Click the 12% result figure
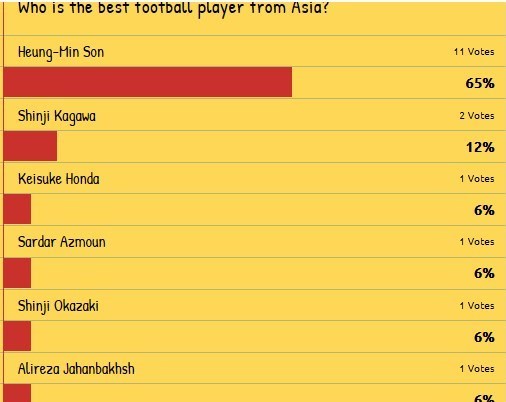The width and height of the screenshot is (506, 402). [x=480, y=147]
